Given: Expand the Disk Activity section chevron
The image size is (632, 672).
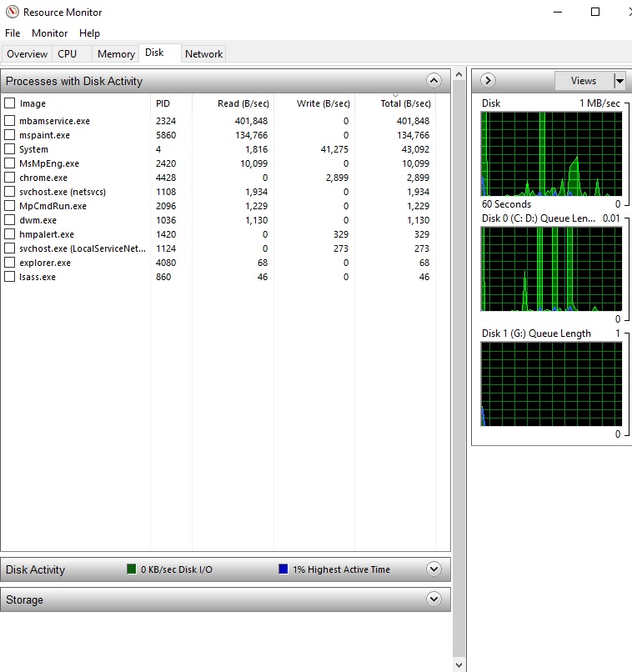Looking at the screenshot, I should click(x=434, y=569).
